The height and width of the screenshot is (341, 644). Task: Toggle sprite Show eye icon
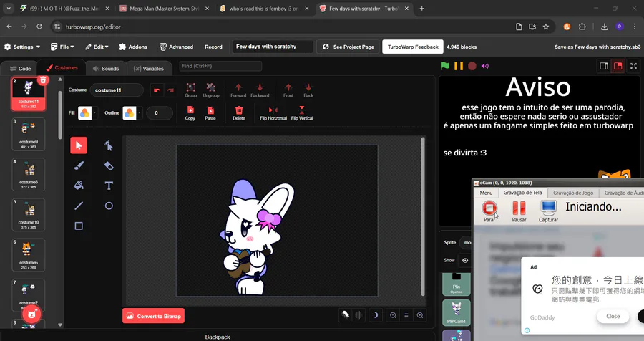coord(465,260)
